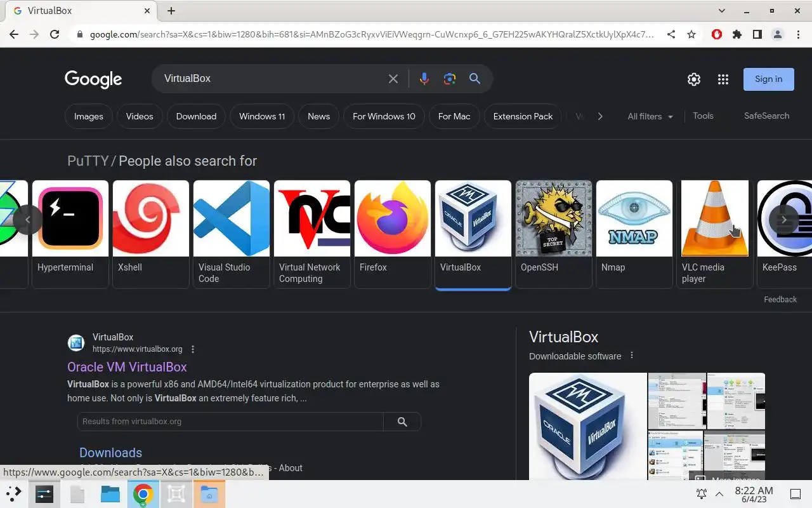Click the show desktop button in taskbar

click(x=796, y=494)
